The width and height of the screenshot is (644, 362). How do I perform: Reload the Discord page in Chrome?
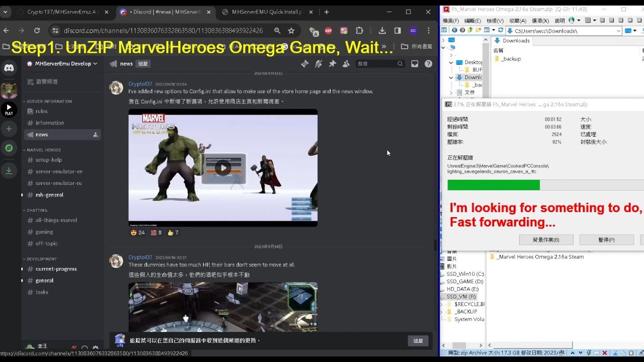tap(36, 31)
